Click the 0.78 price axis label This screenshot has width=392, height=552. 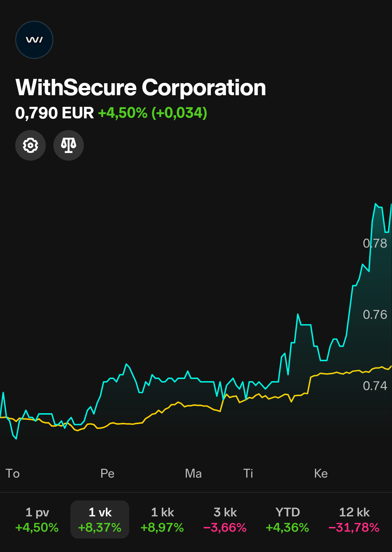pyautogui.click(x=375, y=243)
